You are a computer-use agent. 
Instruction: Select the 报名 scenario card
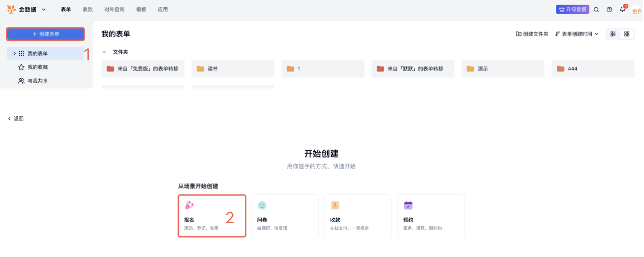212,216
